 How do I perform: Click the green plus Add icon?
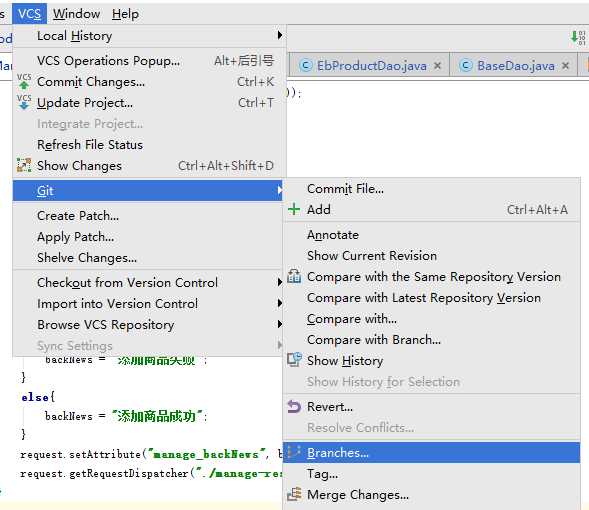tap(294, 209)
